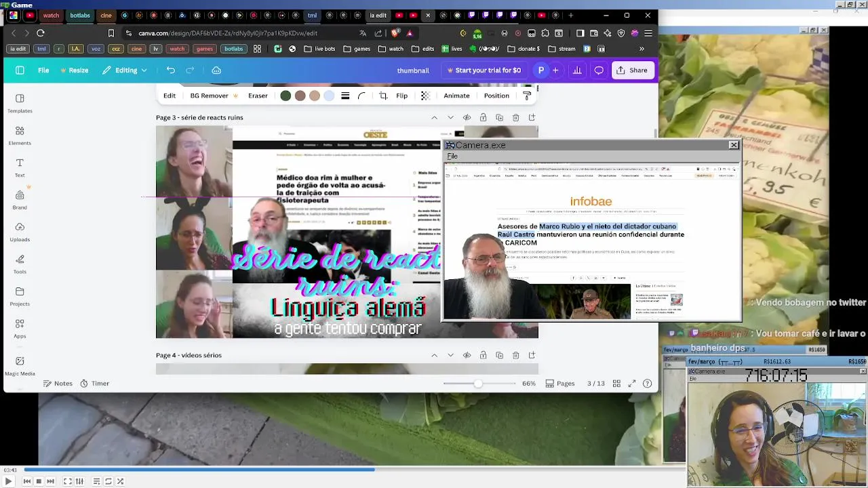Delete Page 4 with the trash icon
This screenshot has height=488, width=868.
click(515, 355)
